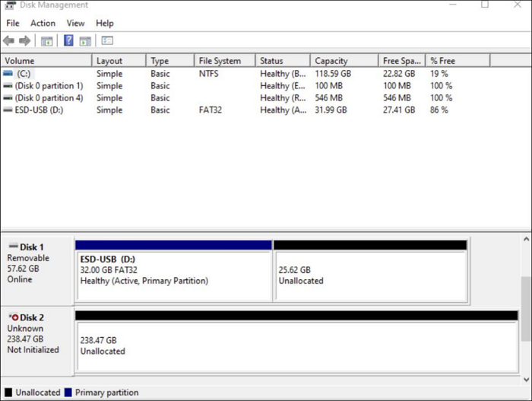Image resolution: width=532 pixels, height=401 pixels.
Task: Open the Action menu
Action: coord(43,24)
